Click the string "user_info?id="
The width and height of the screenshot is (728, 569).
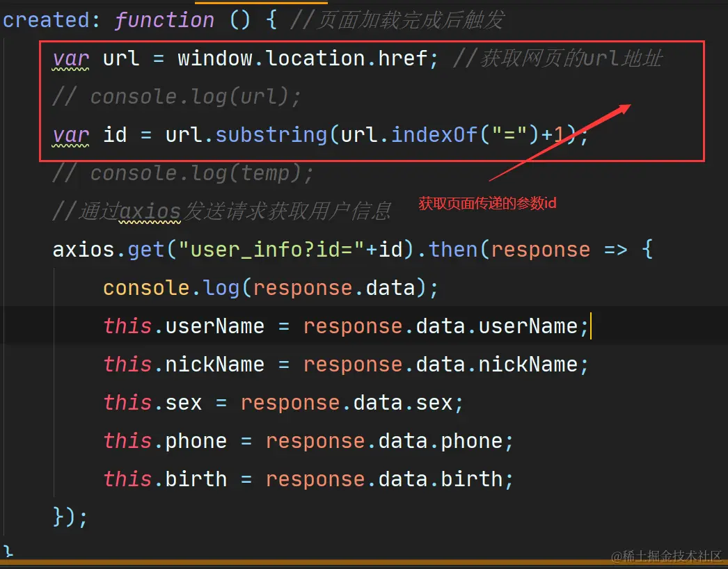tap(271, 250)
